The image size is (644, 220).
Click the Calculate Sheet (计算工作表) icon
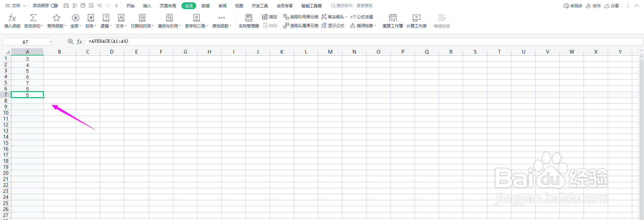(417, 18)
